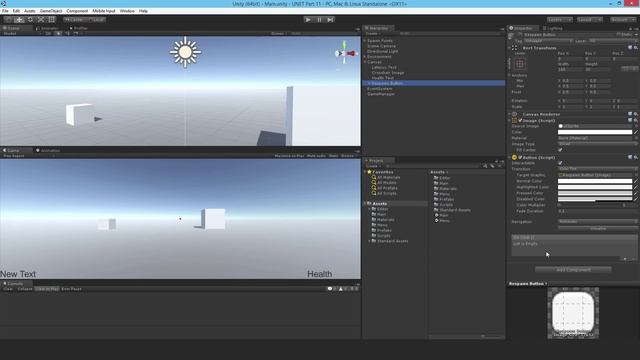Screen dimensions: 640x360
Task: Pick Pressed Color with the eyedropper
Action: coord(636,193)
